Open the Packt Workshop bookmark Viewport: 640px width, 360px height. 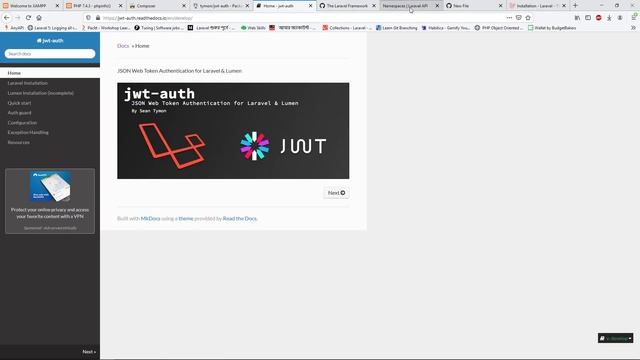[106, 28]
